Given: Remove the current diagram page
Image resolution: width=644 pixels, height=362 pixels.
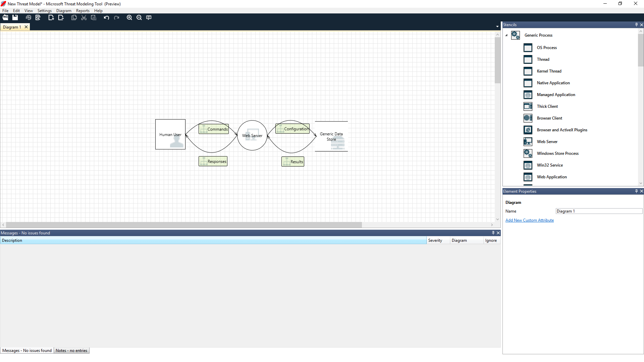Looking at the screenshot, I should coord(61,17).
